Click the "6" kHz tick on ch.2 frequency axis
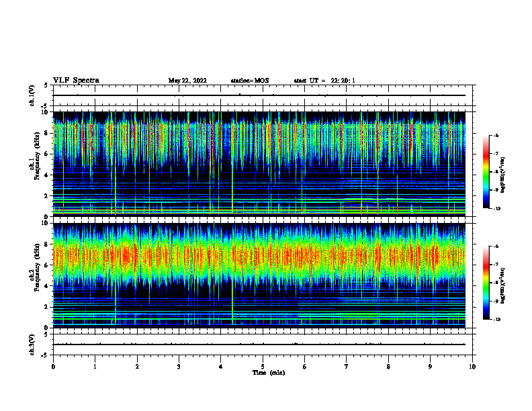The width and height of the screenshot is (532, 411). tap(47, 265)
